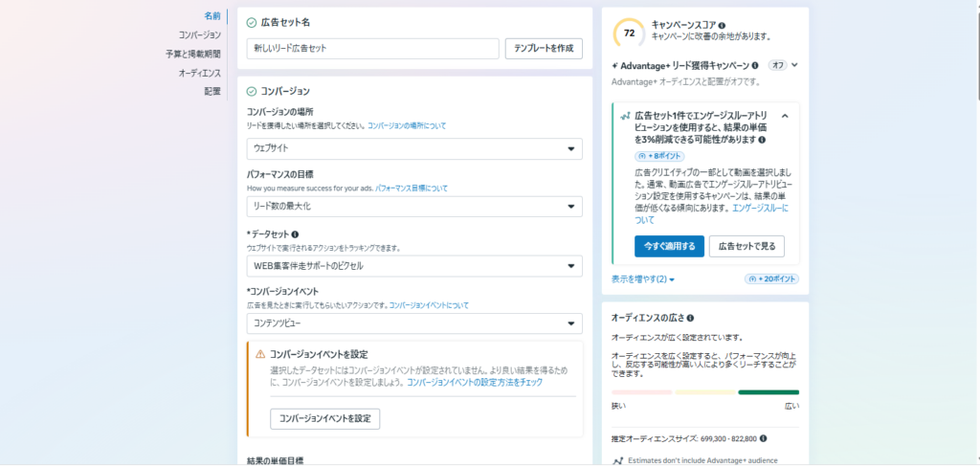Click the コンバージョンイベントを設定 button
This screenshot has height=467, width=980.
[x=325, y=419]
